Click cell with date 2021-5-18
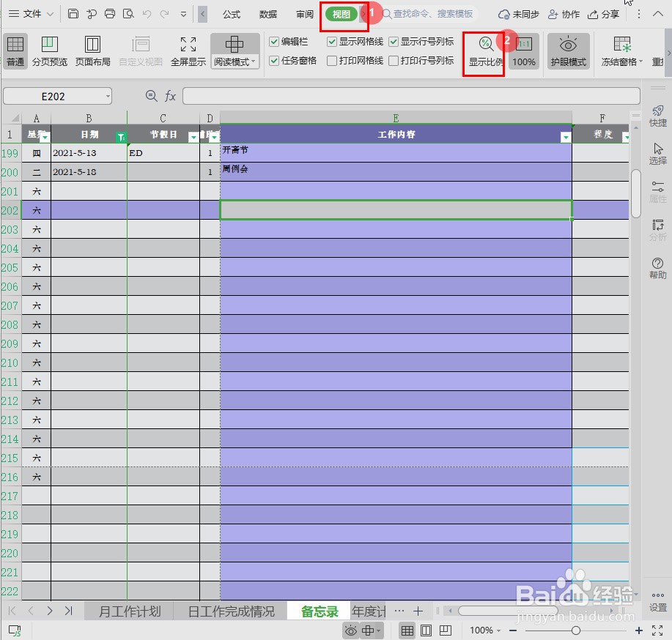 click(x=89, y=172)
